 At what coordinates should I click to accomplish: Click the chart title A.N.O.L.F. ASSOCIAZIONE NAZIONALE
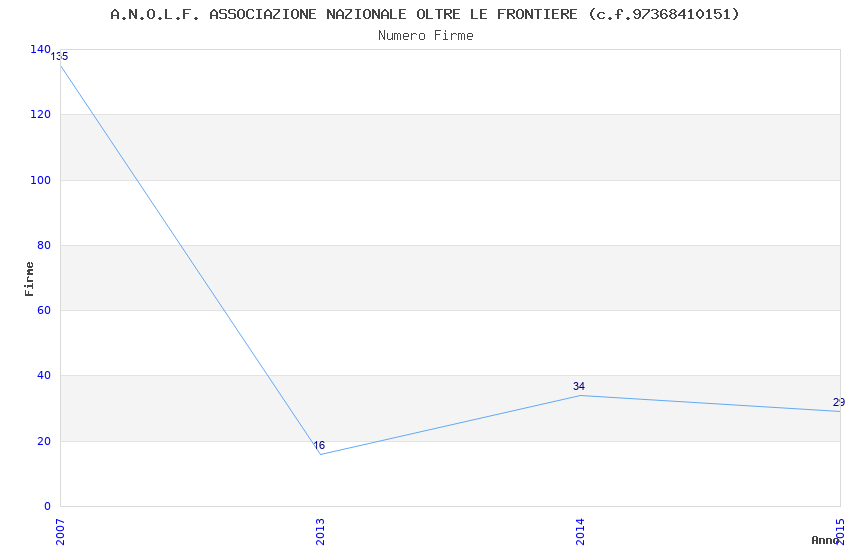pos(424,14)
